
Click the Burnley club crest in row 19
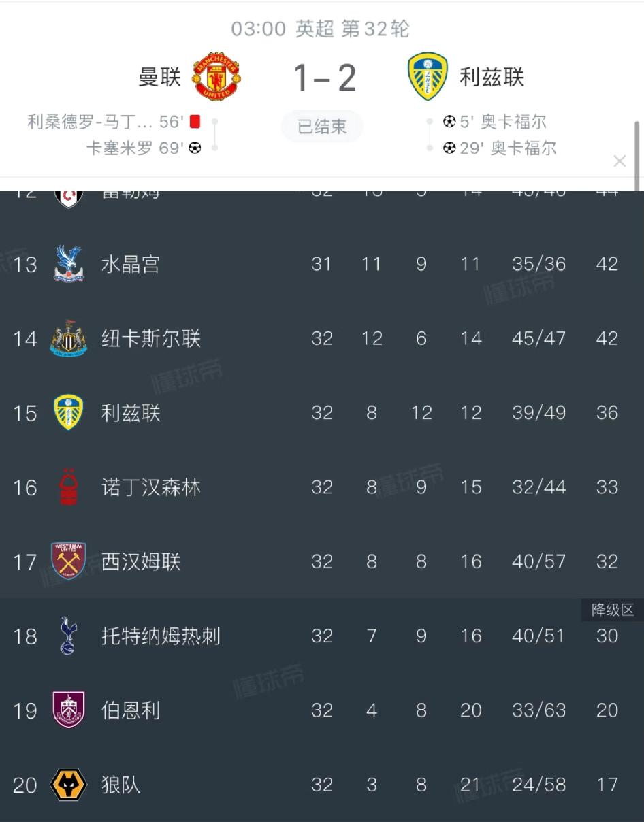click(x=67, y=710)
